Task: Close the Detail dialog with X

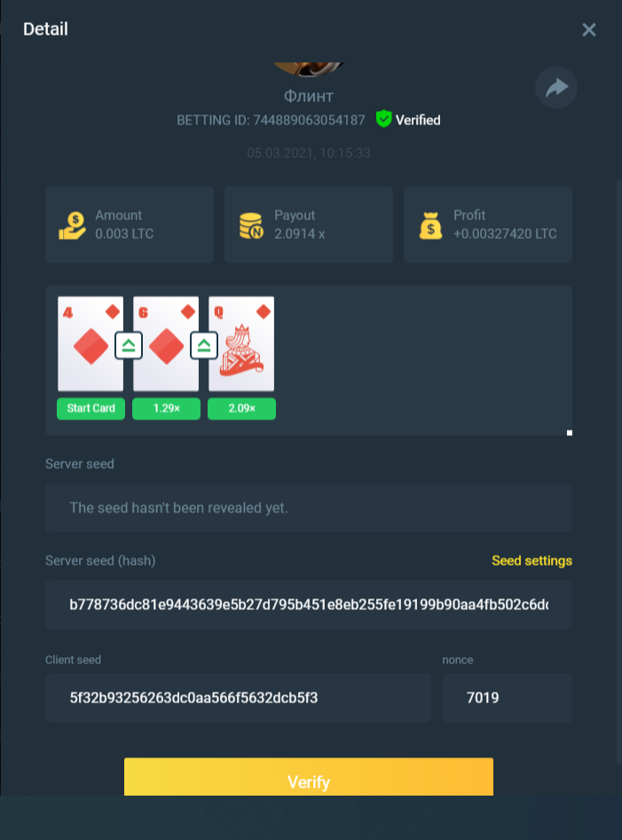Action: click(x=589, y=29)
